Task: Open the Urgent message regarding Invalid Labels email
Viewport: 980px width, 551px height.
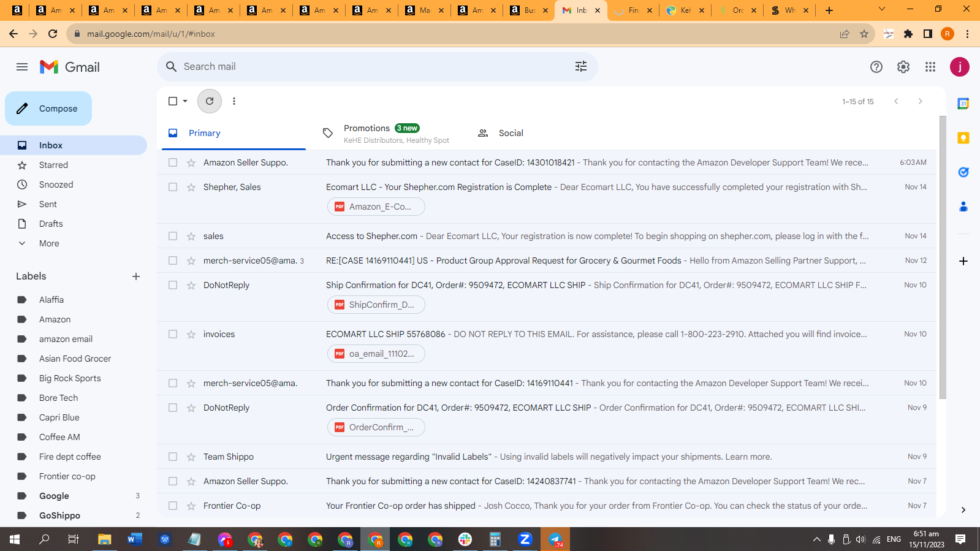Action: 547,457
